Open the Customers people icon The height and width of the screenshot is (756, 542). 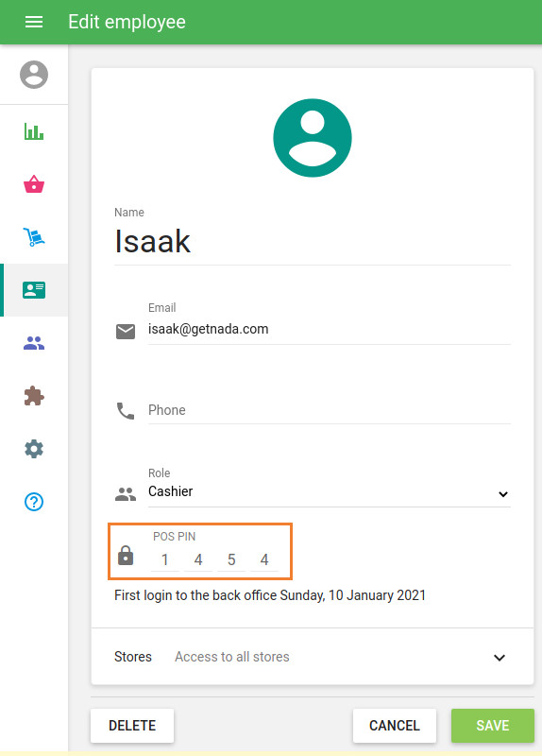click(x=34, y=343)
